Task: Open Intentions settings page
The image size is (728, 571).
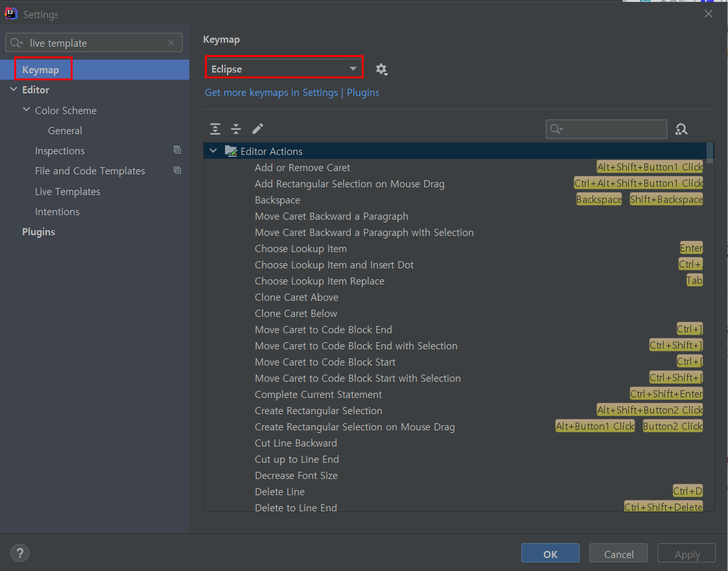Action: [x=57, y=212]
